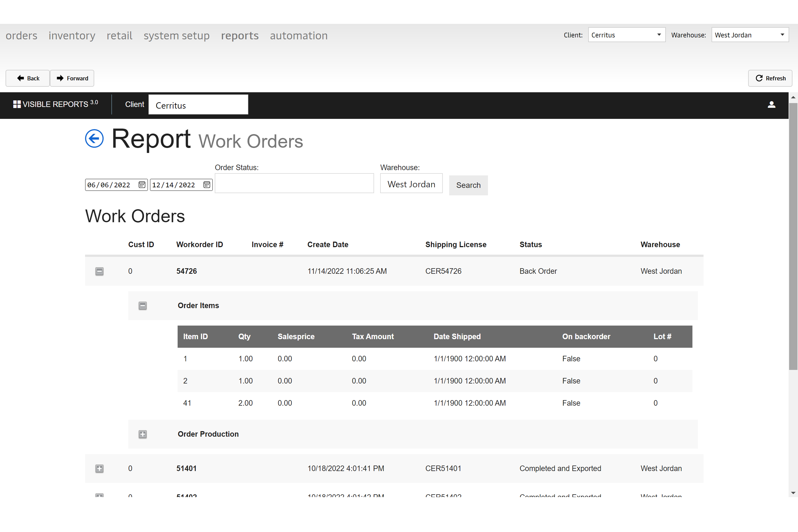Click the On backorder column header

coord(586,337)
